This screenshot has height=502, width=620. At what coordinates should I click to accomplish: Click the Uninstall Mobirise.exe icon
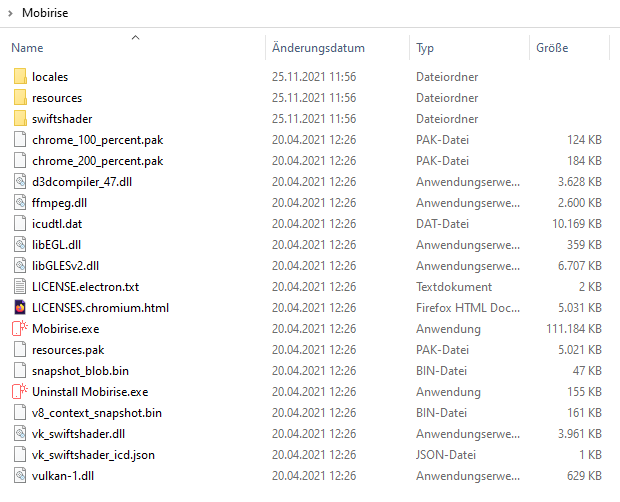point(20,391)
